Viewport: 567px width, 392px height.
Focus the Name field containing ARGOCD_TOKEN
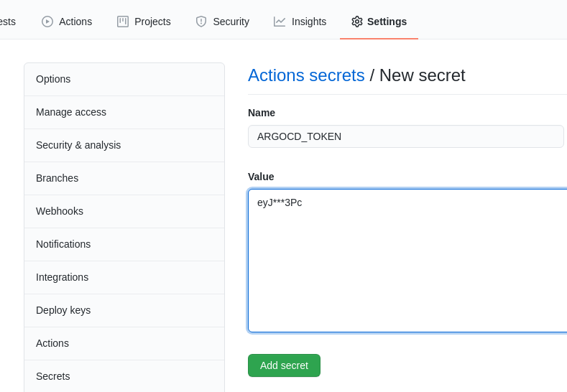pos(406,136)
